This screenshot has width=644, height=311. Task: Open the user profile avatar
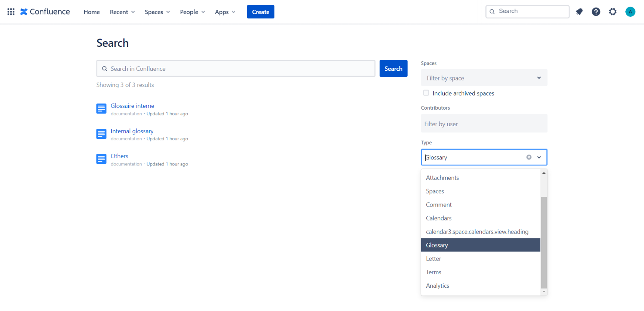(x=630, y=12)
